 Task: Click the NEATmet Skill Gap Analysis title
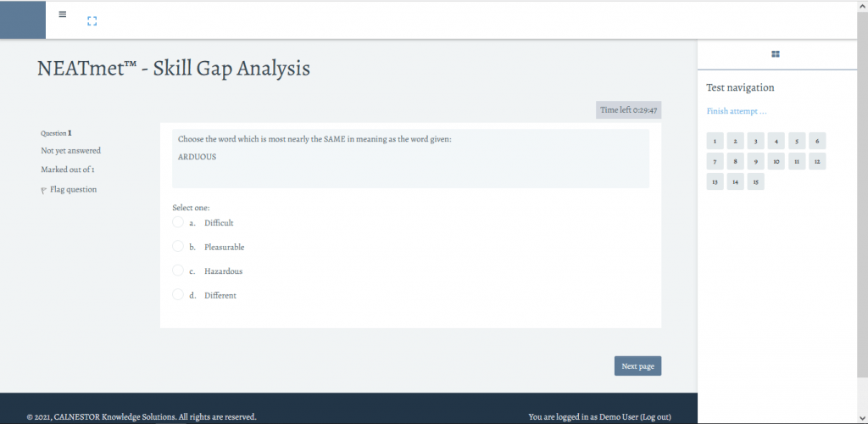tap(173, 69)
